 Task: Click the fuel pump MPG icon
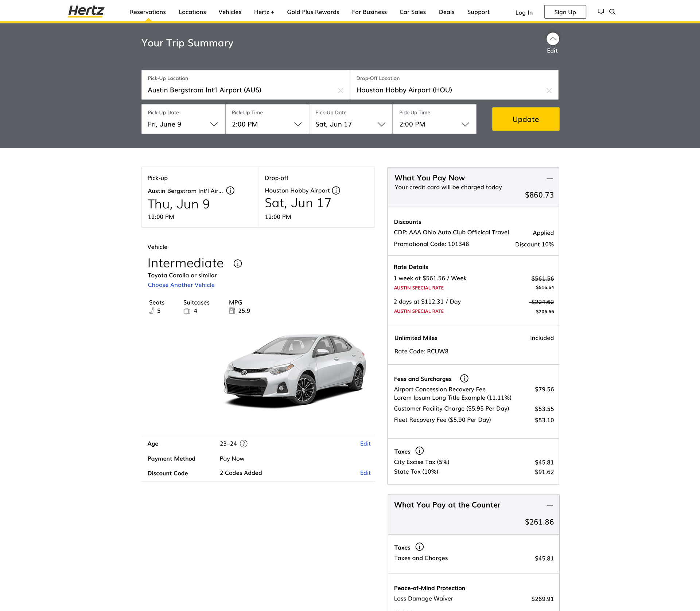pos(232,311)
